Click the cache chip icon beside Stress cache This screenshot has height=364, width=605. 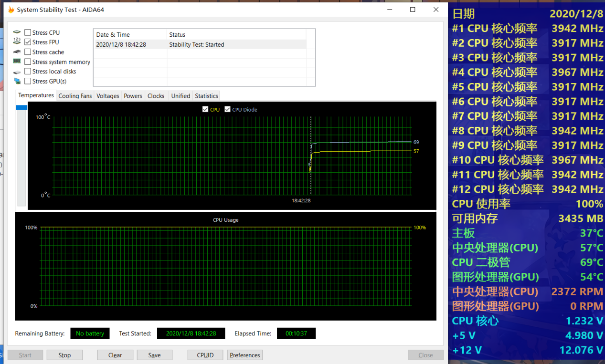[x=17, y=52]
